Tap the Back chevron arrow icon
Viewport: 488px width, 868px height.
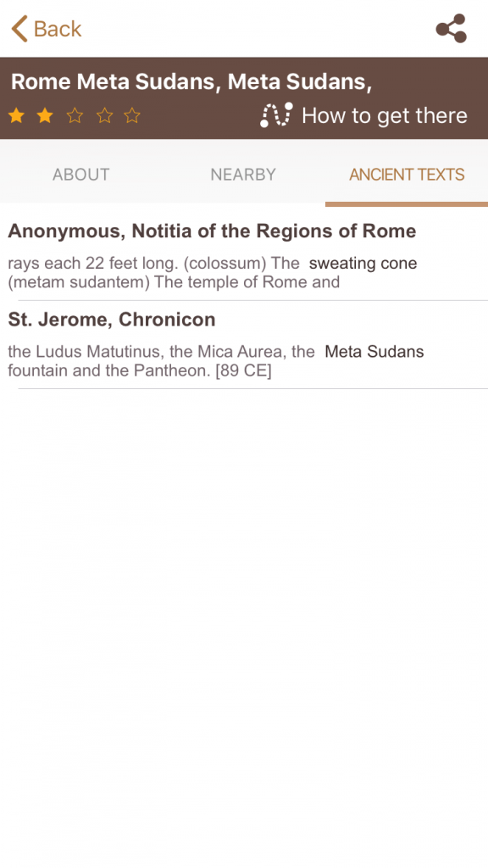[19, 29]
